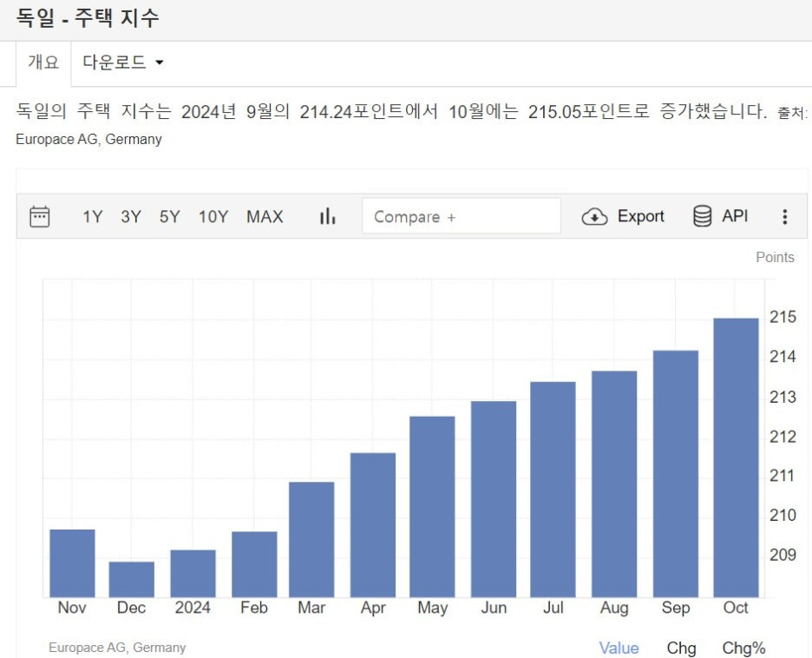The width and height of the screenshot is (812, 658).
Task: Click the 2024 x-axis label
Action: coord(193,608)
